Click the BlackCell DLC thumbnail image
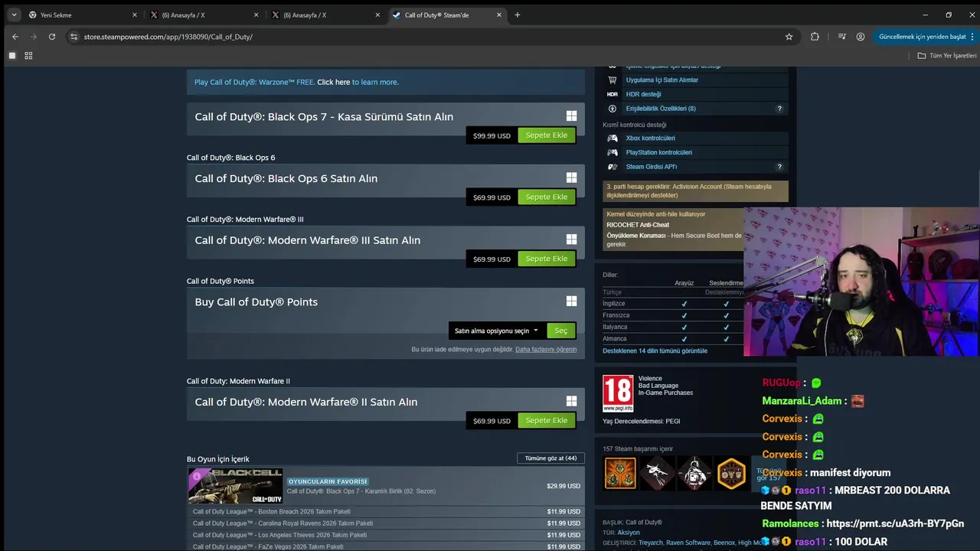The width and height of the screenshot is (980, 551). coord(235,486)
